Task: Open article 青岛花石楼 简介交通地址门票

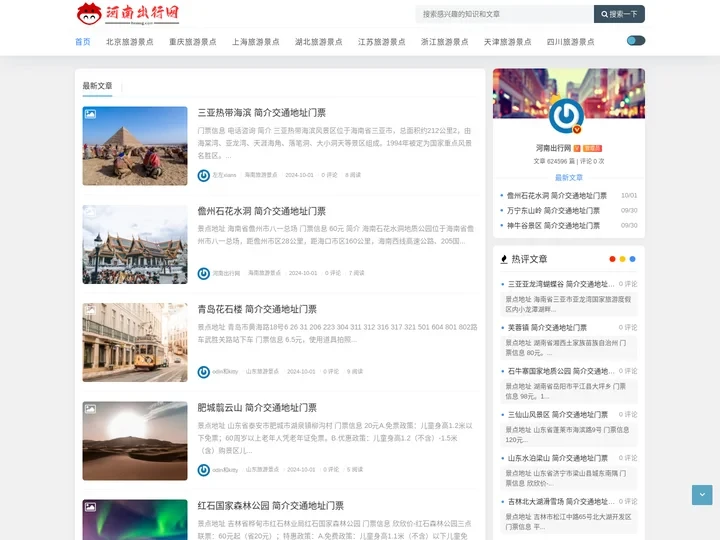Action: coord(257,309)
